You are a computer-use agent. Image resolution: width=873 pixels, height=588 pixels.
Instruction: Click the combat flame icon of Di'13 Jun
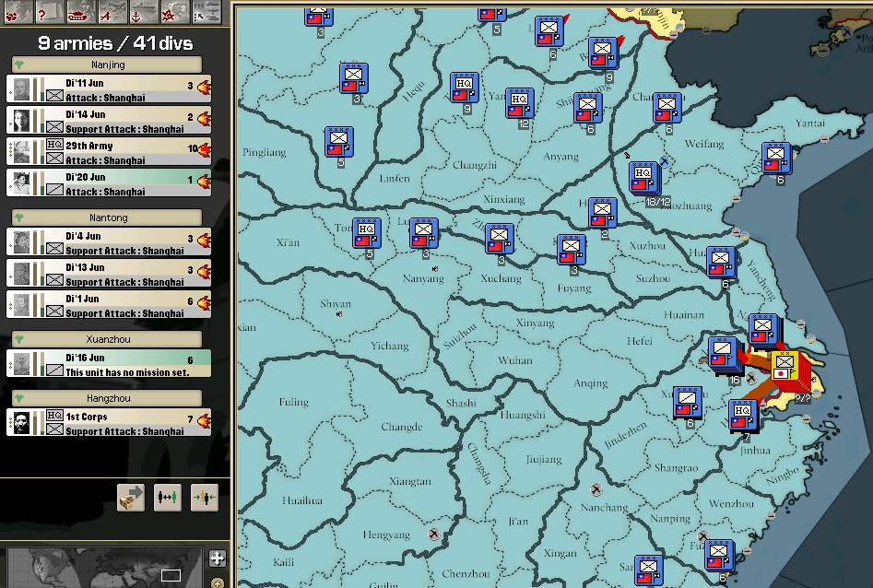click(x=204, y=271)
